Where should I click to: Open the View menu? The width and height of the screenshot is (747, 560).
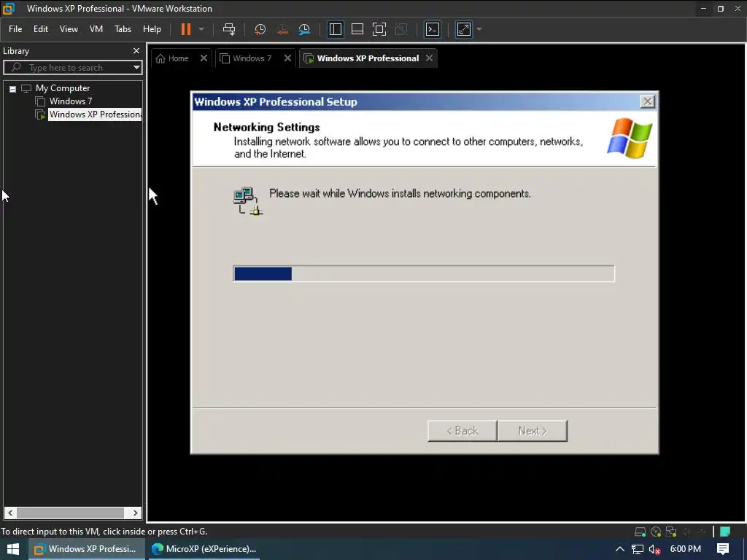[x=69, y=29]
